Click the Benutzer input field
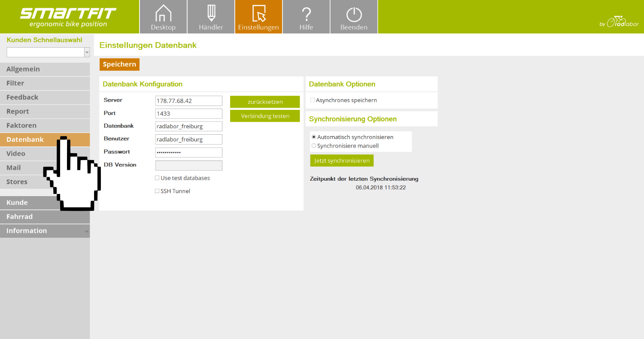 188,139
